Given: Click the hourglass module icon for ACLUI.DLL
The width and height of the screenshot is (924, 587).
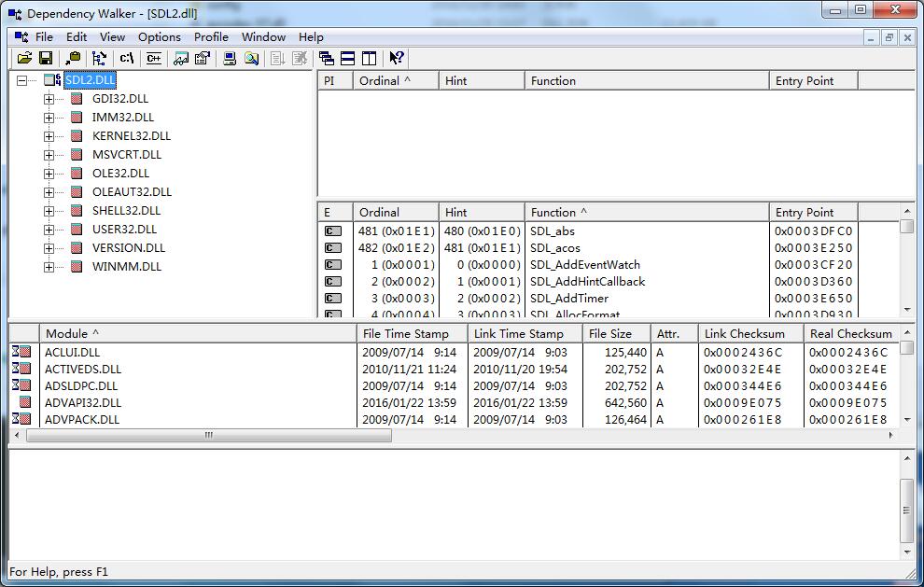Looking at the screenshot, I should pos(21,352).
